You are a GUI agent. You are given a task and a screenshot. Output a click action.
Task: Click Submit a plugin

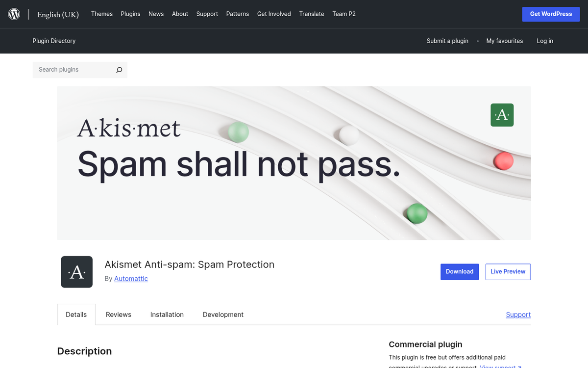coord(447,41)
